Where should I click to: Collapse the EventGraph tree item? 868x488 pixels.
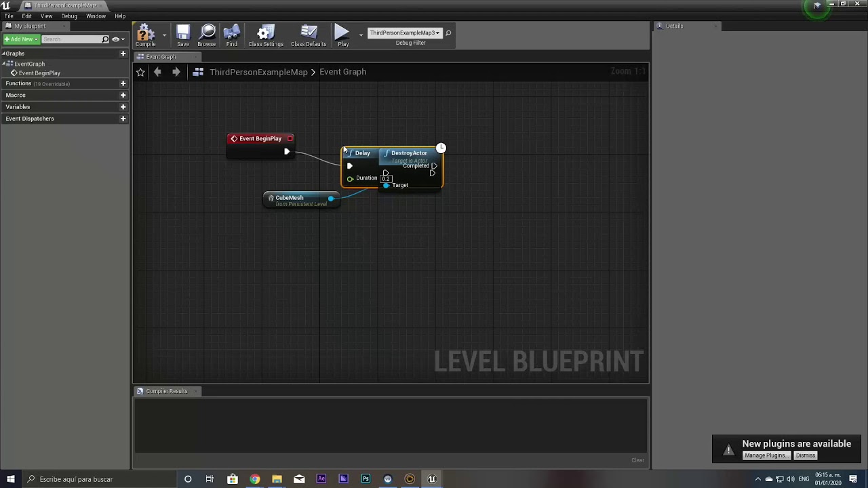point(4,64)
